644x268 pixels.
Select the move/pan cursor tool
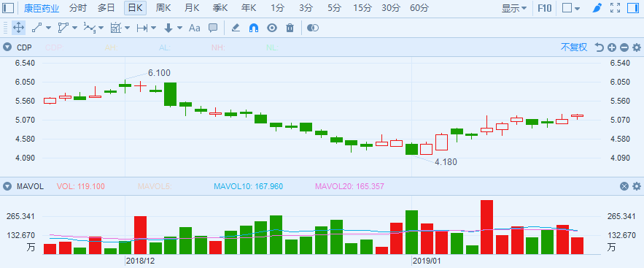[18, 28]
